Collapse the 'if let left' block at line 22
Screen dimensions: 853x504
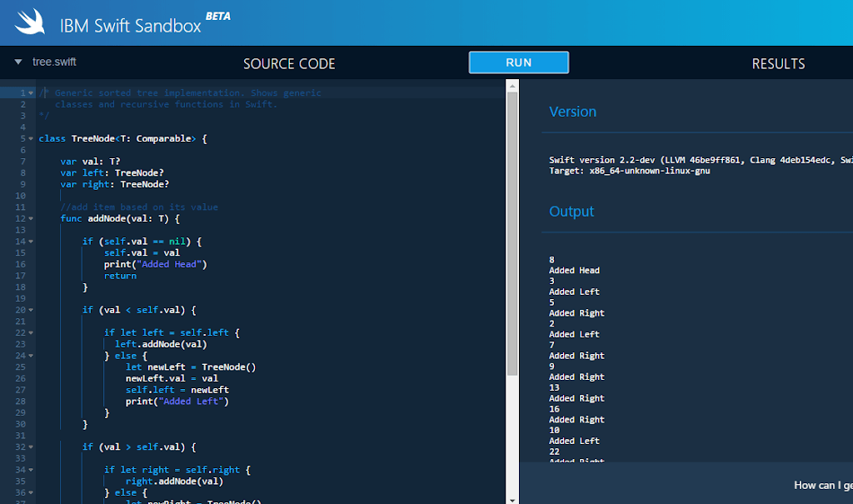point(31,332)
